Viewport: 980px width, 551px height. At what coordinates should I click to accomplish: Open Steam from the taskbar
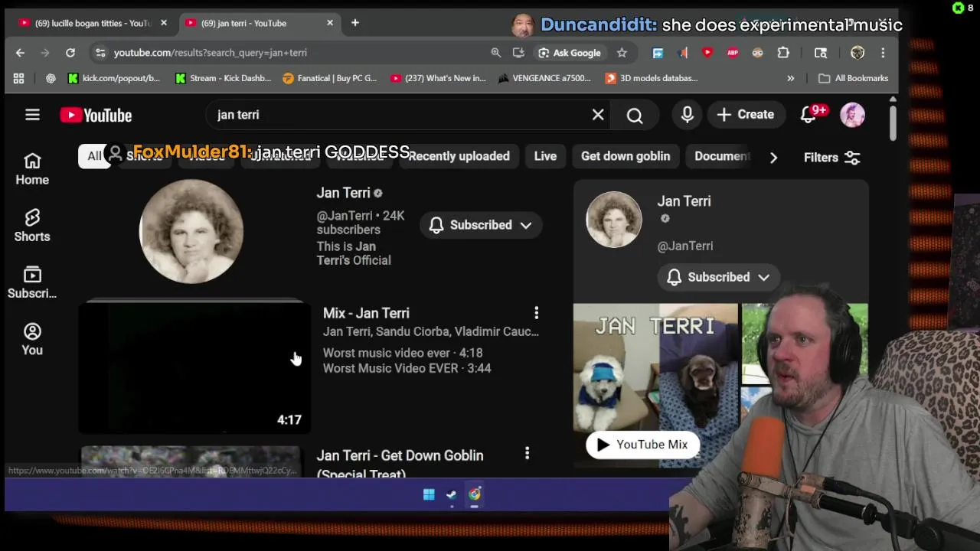click(x=452, y=494)
